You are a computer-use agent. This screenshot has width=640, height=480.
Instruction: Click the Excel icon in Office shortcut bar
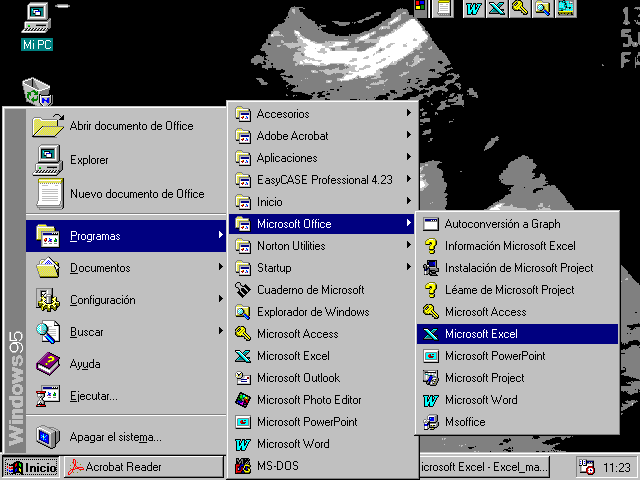(496, 8)
